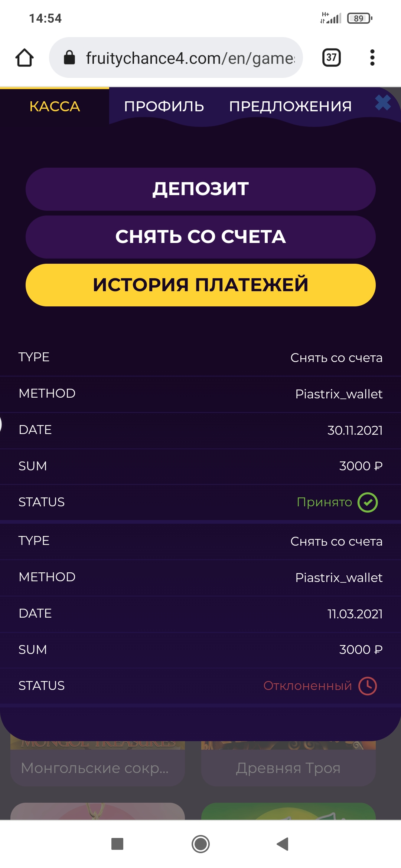Switch to the ПРЕДЛОЖЕНИЯ tab

[290, 106]
